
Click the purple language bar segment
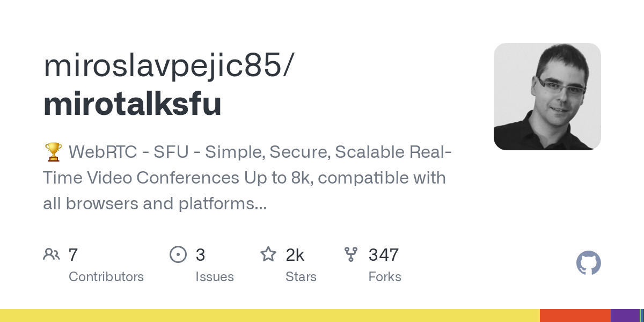625,316
